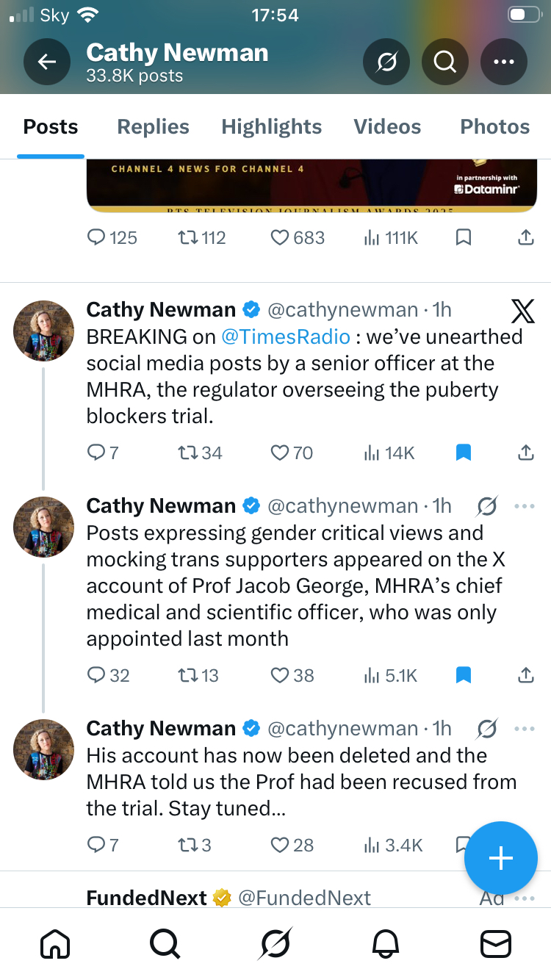
Task: Tap the back arrow button
Action: (47, 62)
